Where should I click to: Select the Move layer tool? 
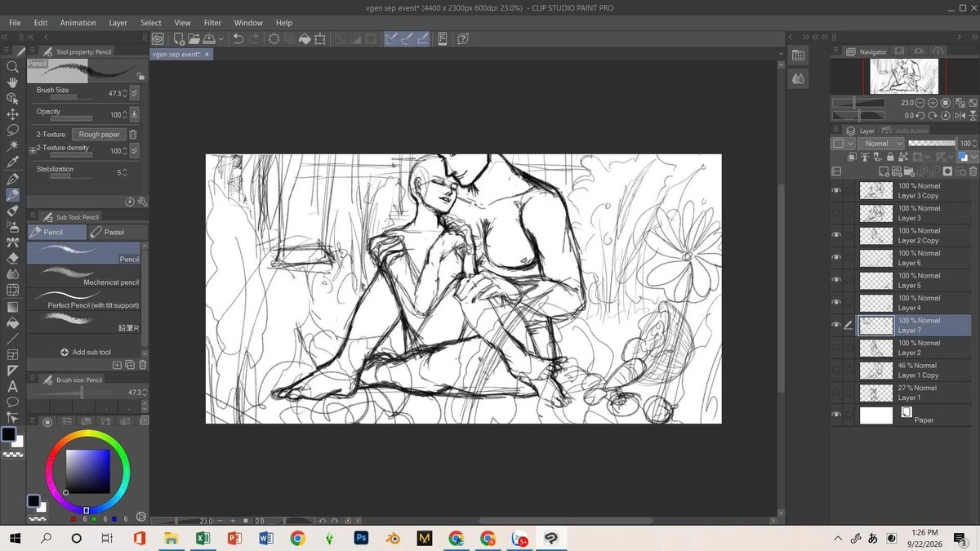point(12,114)
